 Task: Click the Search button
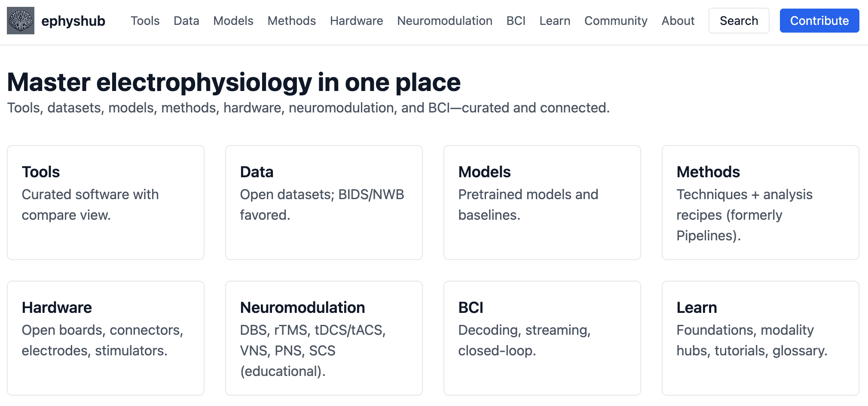(739, 21)
